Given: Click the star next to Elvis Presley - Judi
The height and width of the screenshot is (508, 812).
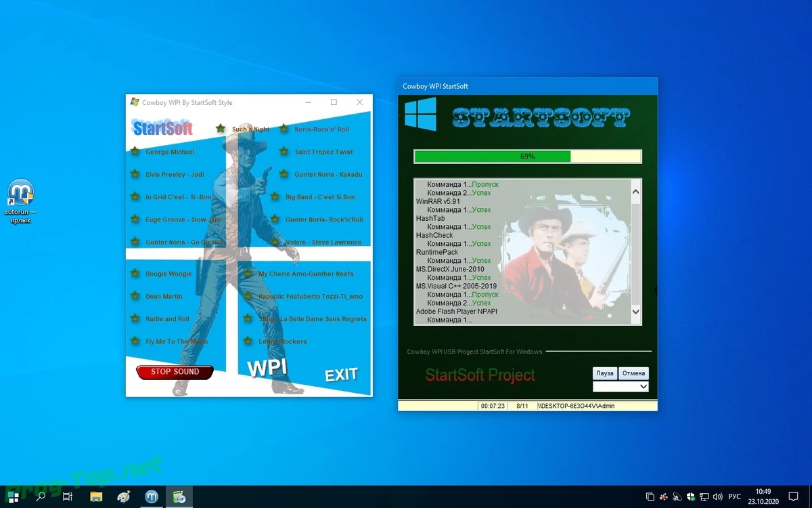Looking at the screenshot, I should click(135, 174).
